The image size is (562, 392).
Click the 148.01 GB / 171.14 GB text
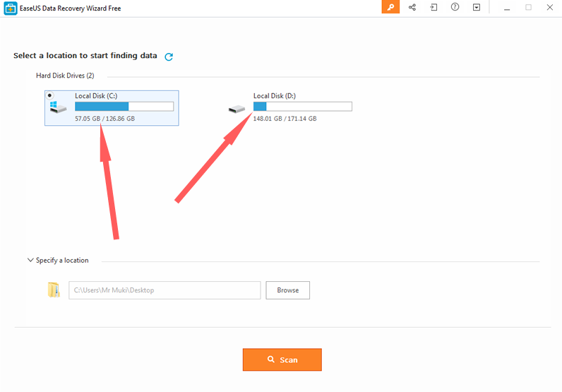tap(285, 119)
